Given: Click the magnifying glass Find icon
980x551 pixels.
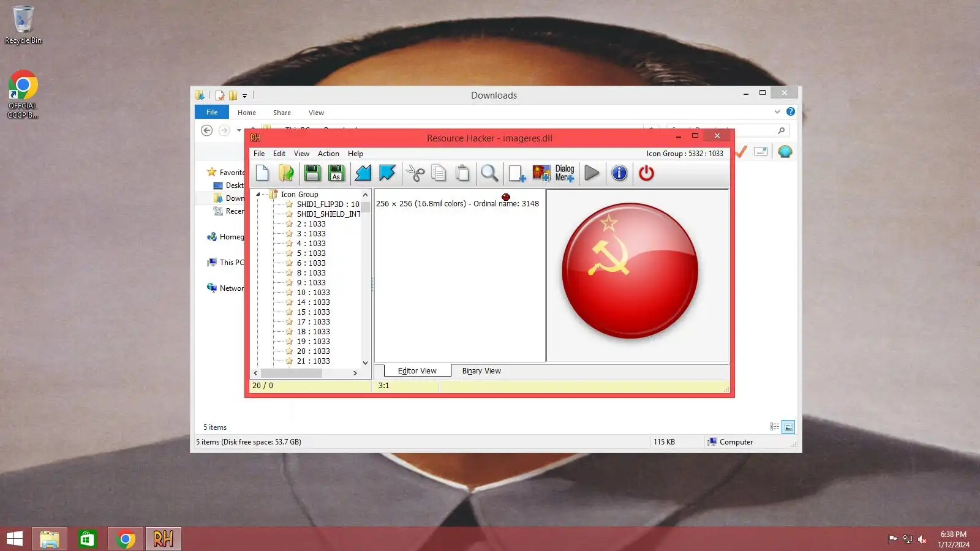Looking at the screenshot, I should 489,173.
